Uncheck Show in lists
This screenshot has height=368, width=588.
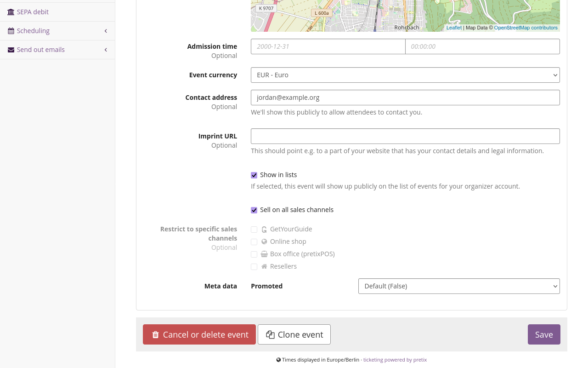(254, 175)
